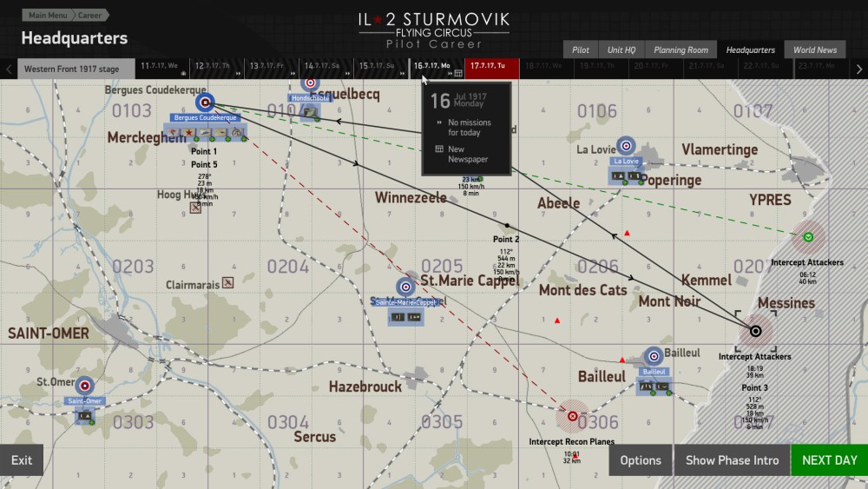Click future date 18.7.17 on timeline
This screenshot has width=868, height=489.
coord(546,68)
